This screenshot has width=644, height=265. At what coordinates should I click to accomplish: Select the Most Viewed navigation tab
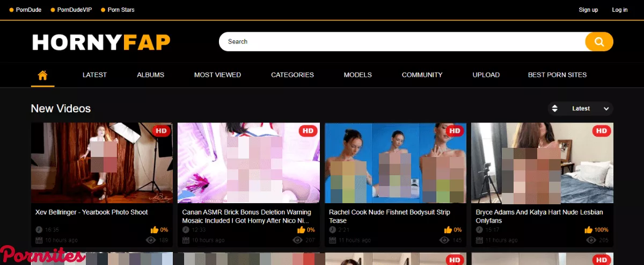coord(217,75)
